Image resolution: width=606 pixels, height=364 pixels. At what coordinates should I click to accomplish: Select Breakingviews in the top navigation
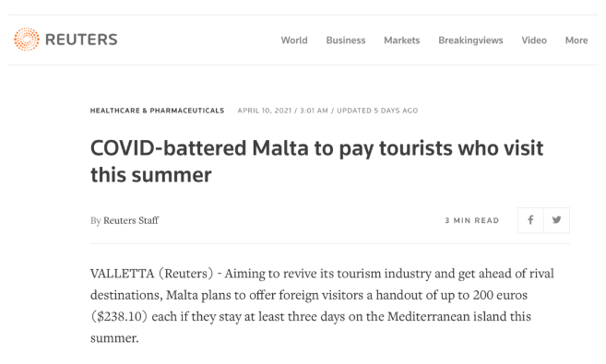470,41
